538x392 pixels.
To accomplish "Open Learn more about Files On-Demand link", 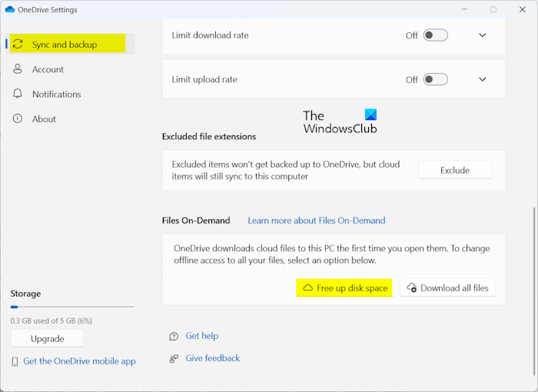I will [x=316, y=221].
